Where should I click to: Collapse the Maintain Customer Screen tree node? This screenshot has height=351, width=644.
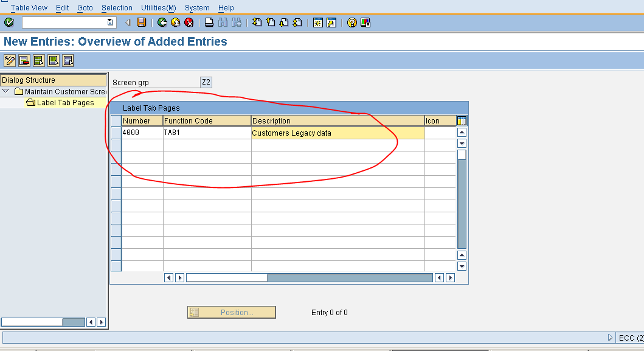[6, 91]
